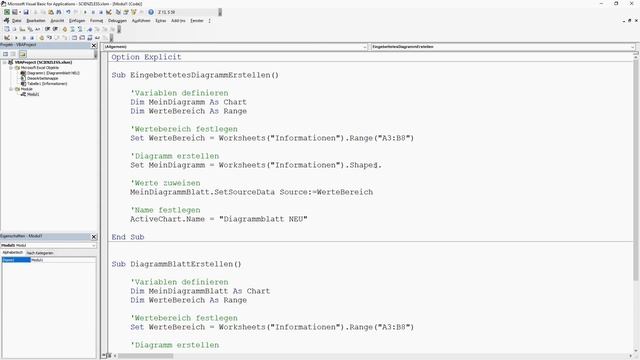The height and width of the screenshot is (360, 640).
Task: Undo the last edit
Action: point(68,12)
